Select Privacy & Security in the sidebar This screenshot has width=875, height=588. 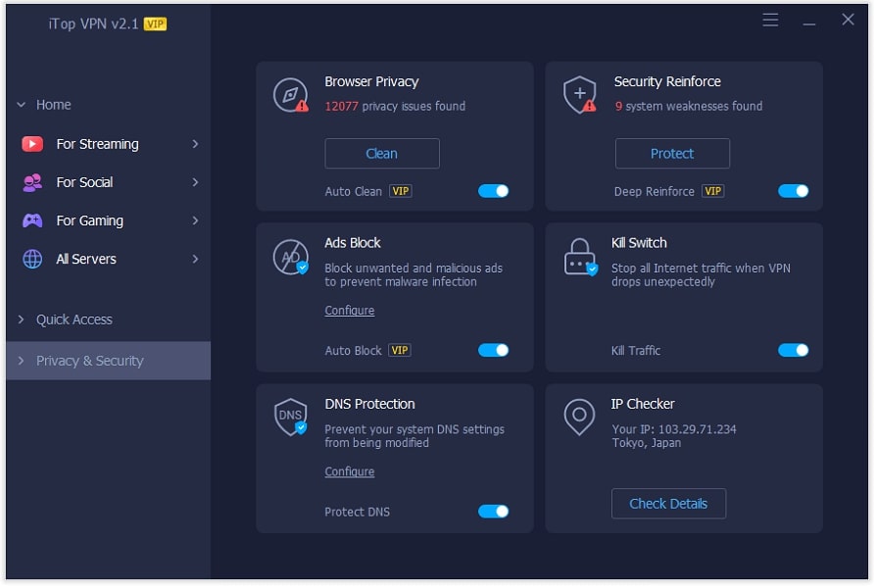pos(108,361)
